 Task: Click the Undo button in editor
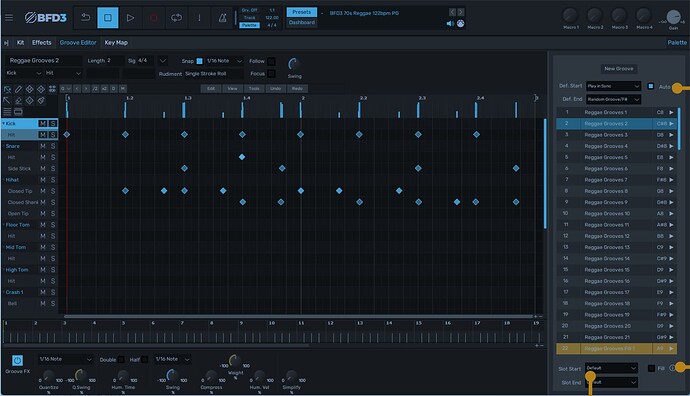click(275, 88)
